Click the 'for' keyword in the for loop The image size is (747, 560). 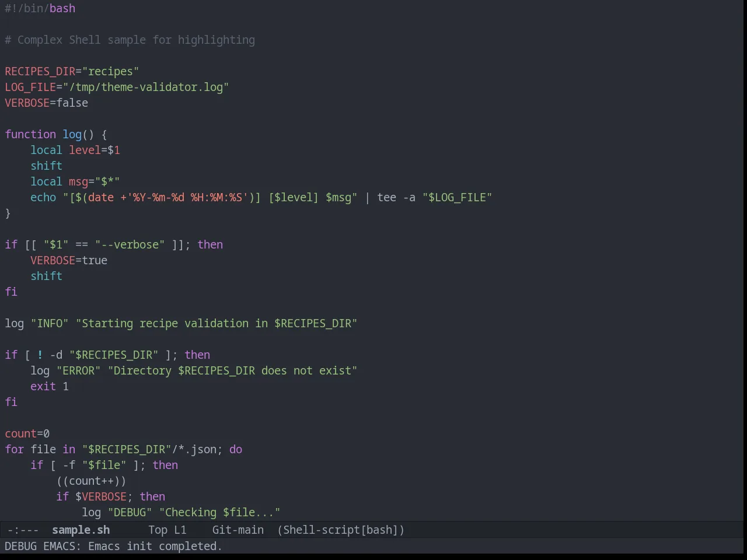(x=14, y=449)
